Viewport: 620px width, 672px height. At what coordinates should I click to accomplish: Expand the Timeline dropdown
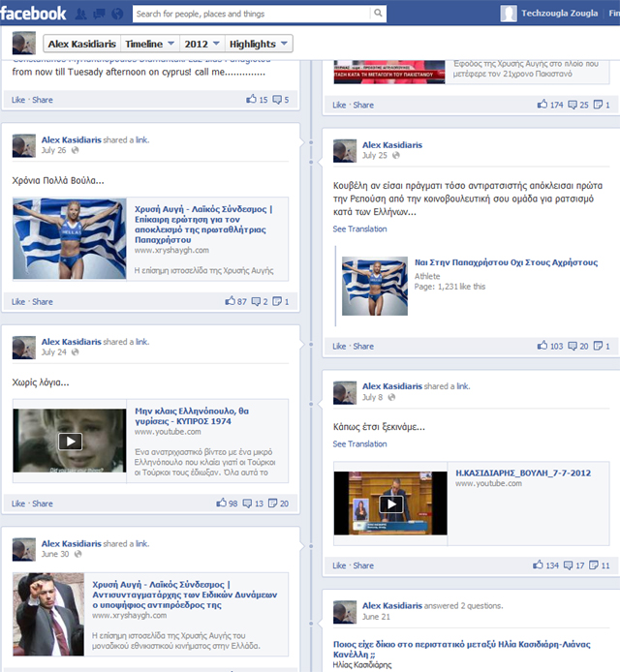pyautogui.click(x=151, y=44)
